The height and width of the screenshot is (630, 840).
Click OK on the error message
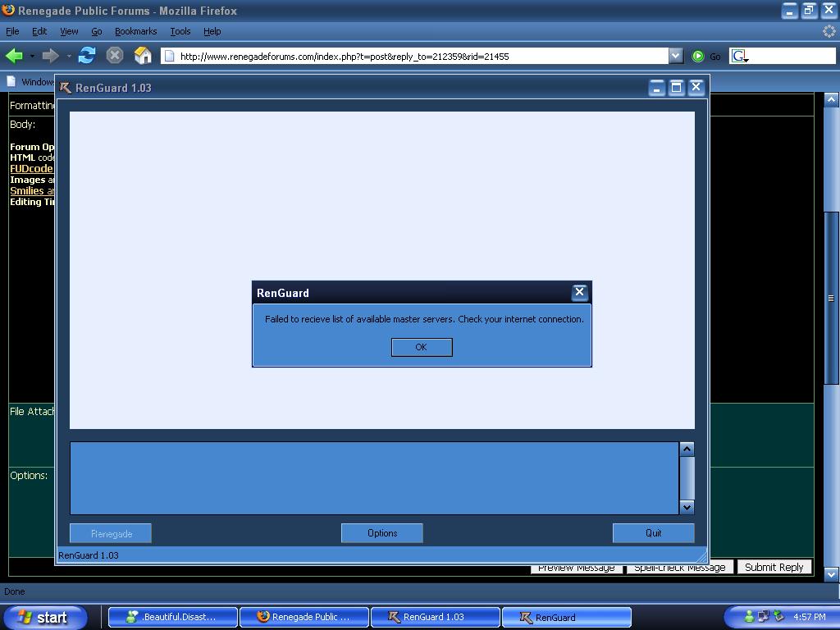(x=421, y=347)
